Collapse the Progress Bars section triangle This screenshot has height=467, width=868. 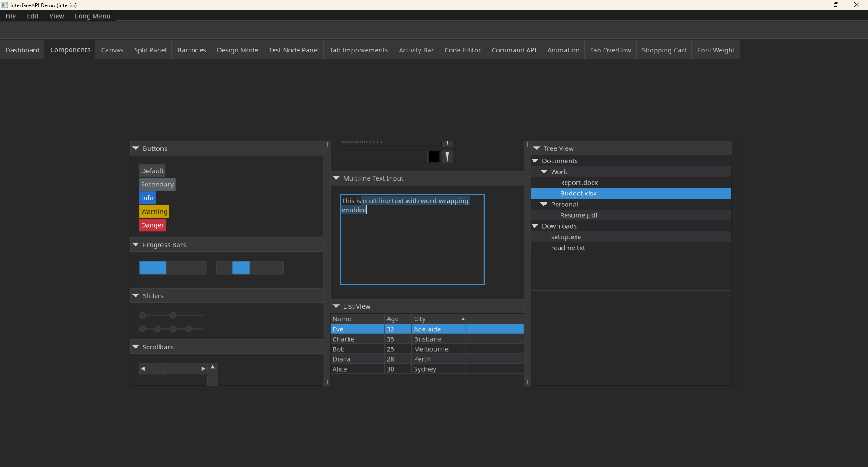pos(136,245)
